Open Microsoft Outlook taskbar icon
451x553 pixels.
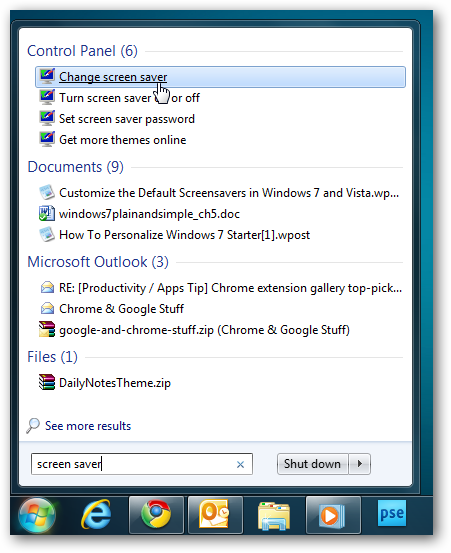click(215, 515)
